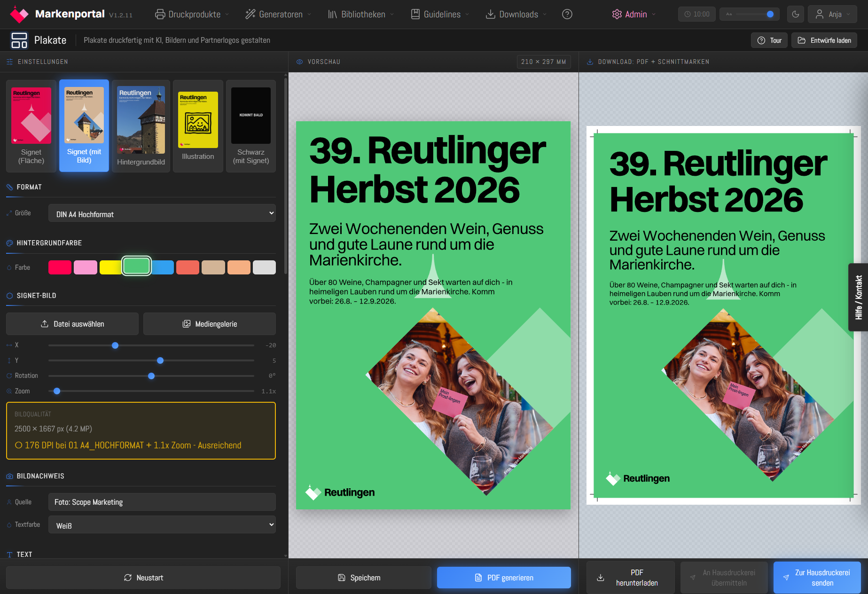Open the Mediengalerie
The height and width of the screenshot is (594, 868).
click(210, 324)
